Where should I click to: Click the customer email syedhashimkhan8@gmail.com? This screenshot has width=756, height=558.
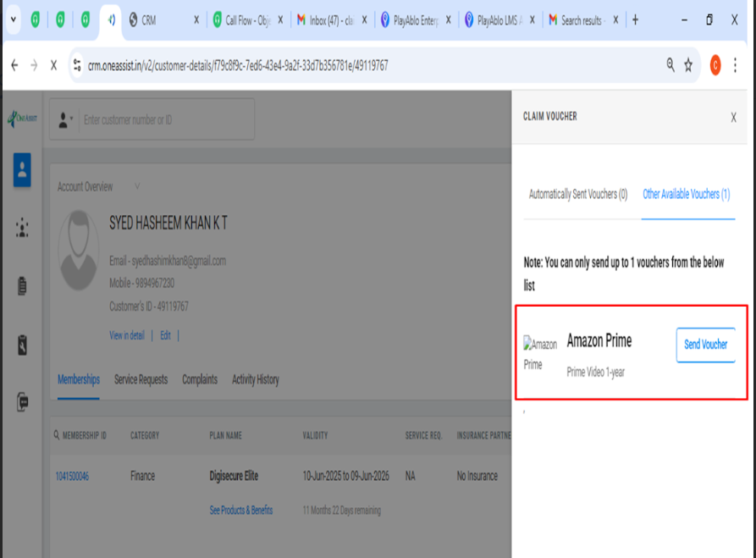tap(179, 261)
